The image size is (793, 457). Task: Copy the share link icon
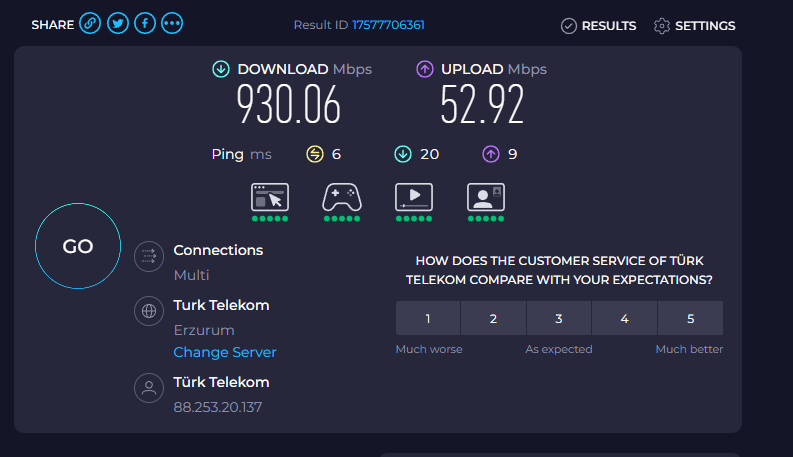(91, 25)
